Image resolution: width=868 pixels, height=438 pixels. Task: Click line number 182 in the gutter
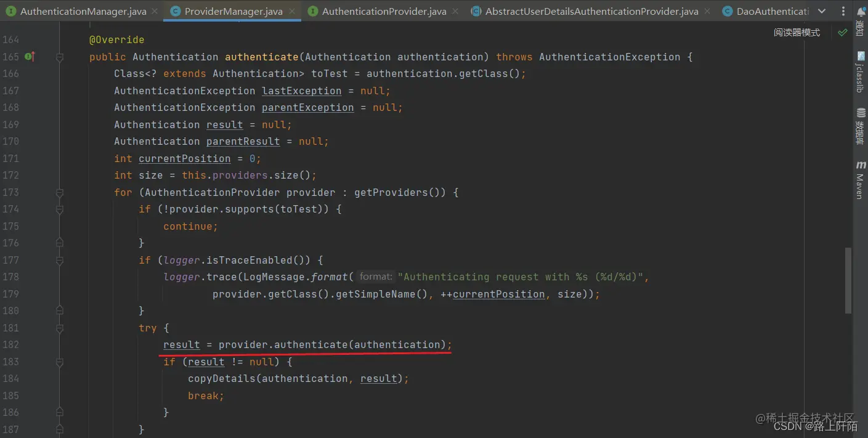point(11,344)
